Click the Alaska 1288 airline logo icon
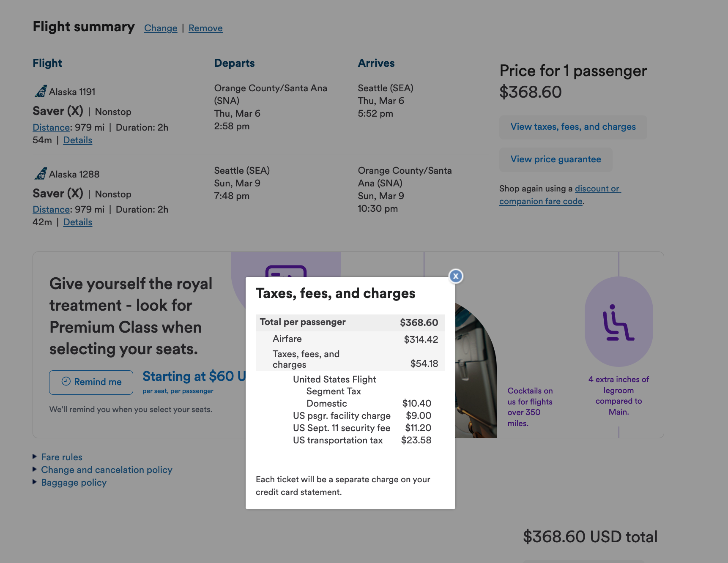Screen dimensions: 728x563 pos(41,174)
